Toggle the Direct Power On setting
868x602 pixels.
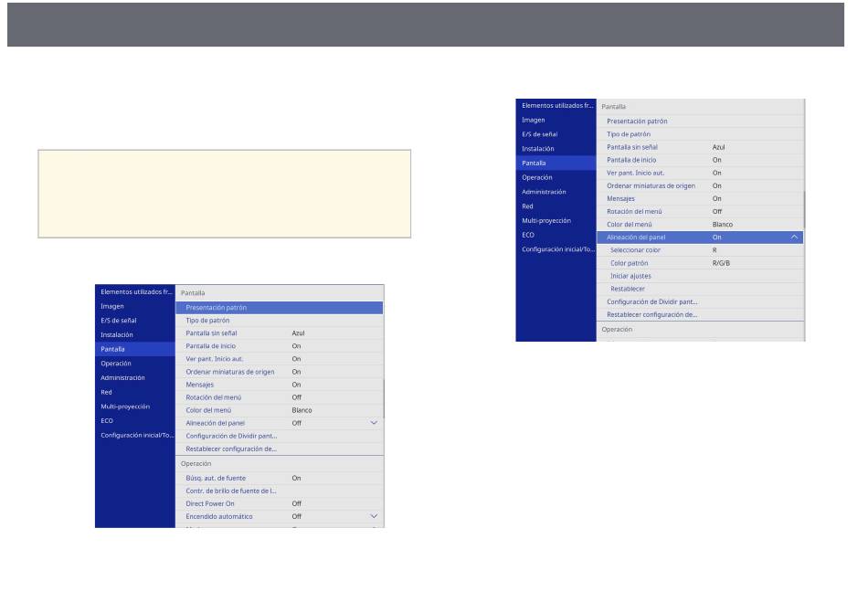tap(297, 503)
